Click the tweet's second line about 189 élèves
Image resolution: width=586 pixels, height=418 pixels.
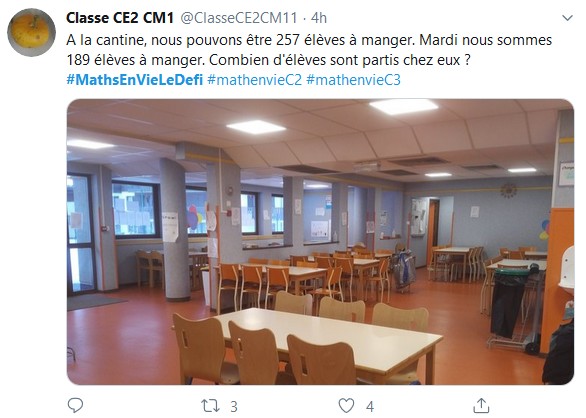coord(268,60)
